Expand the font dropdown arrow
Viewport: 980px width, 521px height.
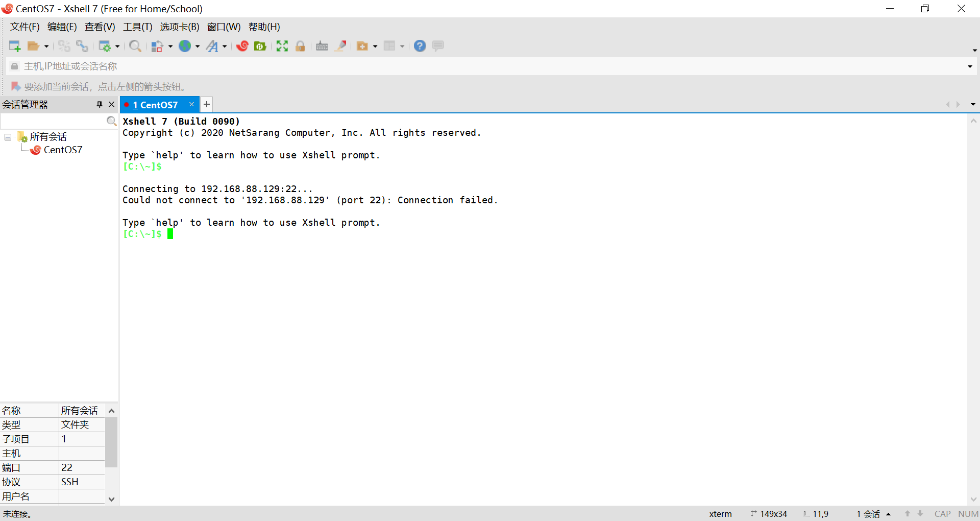tap(225, 46)
